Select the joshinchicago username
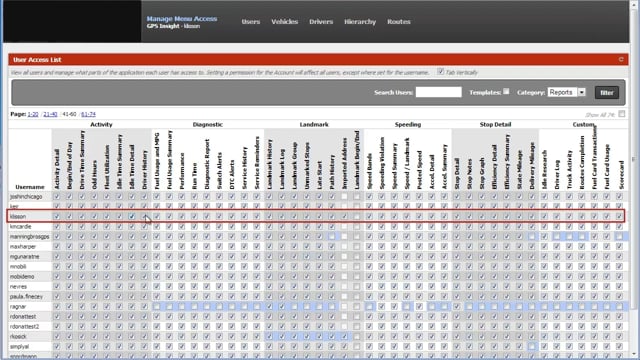This screenshot has width=640, height=360. [x=26, y=196]
